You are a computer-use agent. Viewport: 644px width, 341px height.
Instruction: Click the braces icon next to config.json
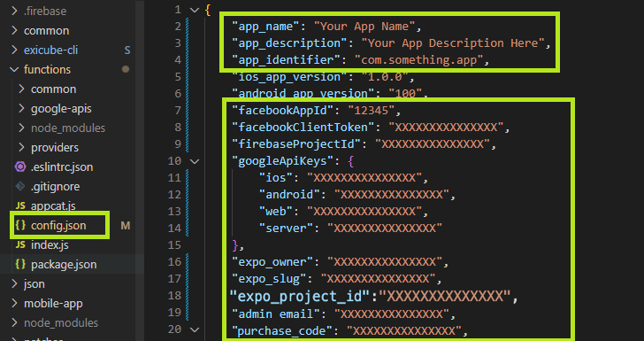(20, 225)
